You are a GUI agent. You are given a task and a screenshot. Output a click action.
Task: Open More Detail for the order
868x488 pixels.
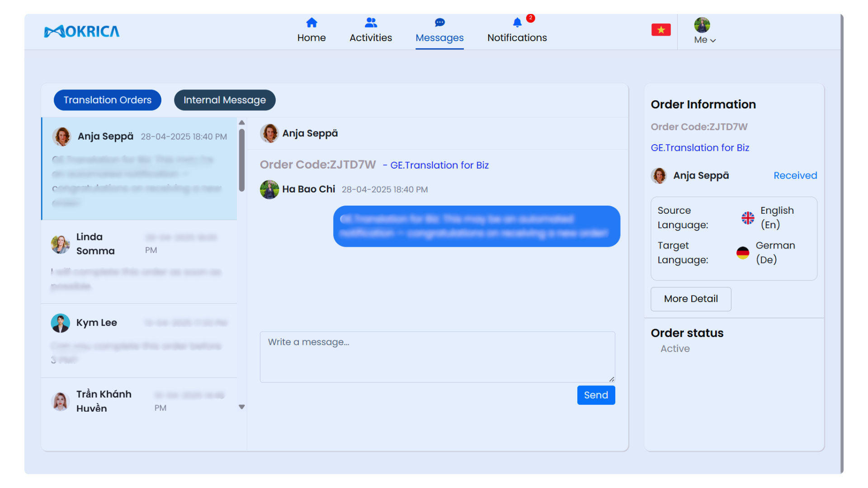point(690,299)
